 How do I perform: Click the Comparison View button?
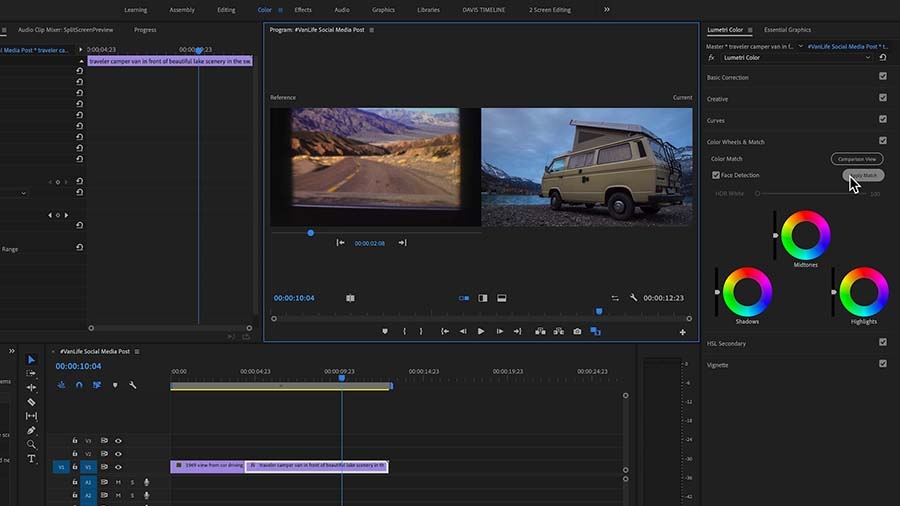pos(857,159)
